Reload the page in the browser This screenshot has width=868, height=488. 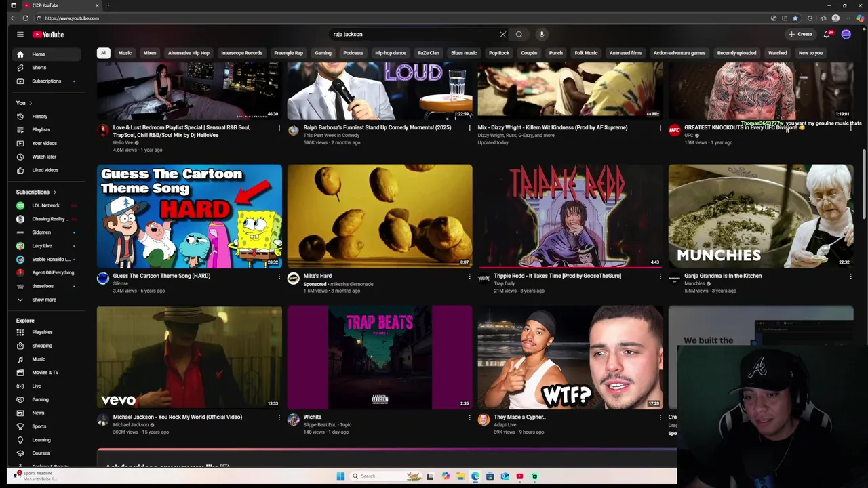tap(26, 18)
